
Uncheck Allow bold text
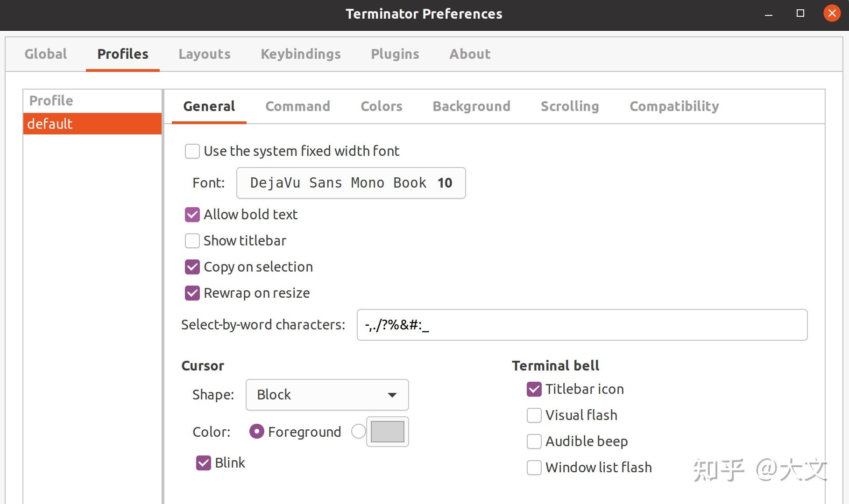[192, 215]
